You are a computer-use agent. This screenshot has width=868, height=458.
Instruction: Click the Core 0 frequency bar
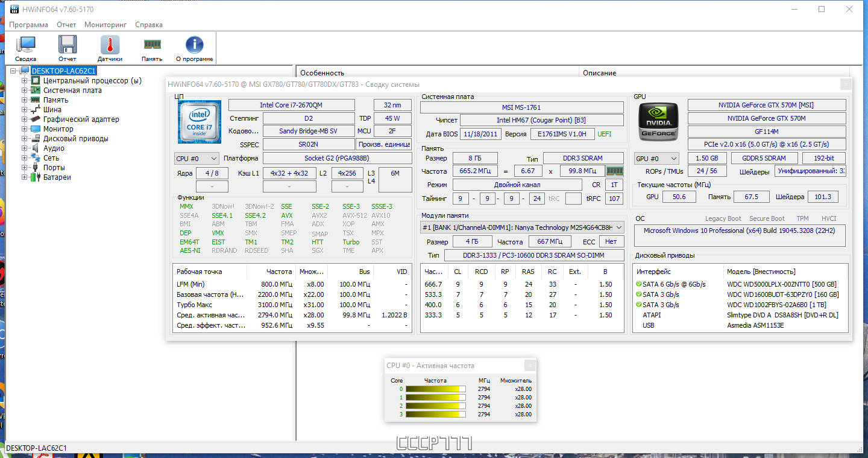click(434, 389)
